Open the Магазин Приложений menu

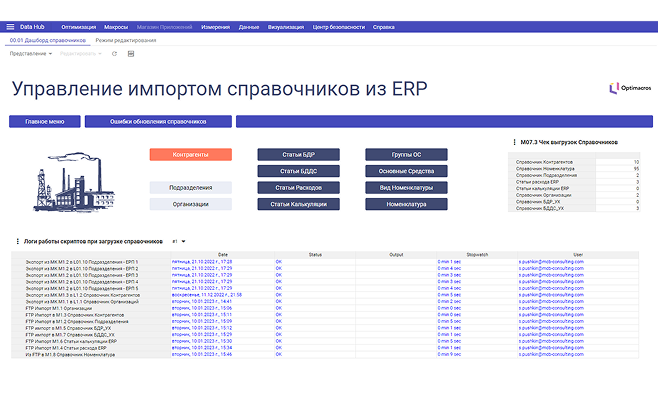pos(164,27)
